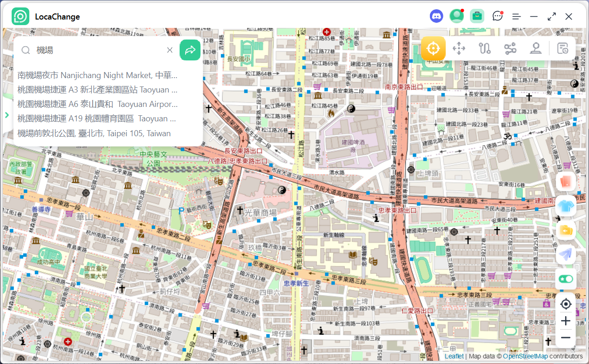The width and height of the screenshot is (589, 364).
Task: Pick 機場前敦北公園 search result
Action: 94,133
